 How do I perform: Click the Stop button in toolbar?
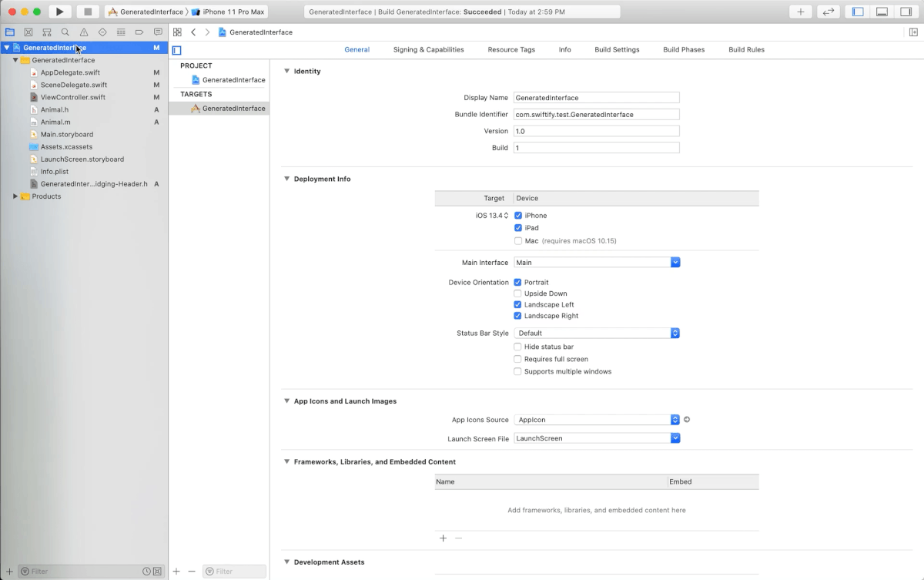pos(88,12)
